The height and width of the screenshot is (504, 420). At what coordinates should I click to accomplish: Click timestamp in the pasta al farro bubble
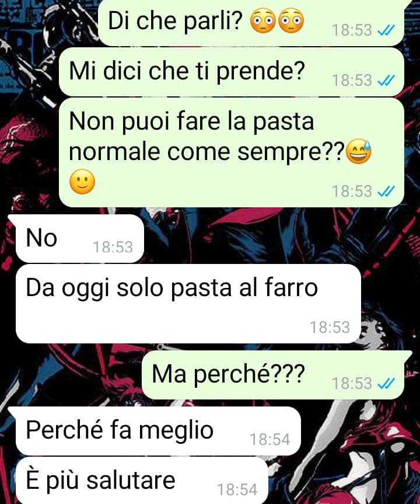(x=330, y=327)
